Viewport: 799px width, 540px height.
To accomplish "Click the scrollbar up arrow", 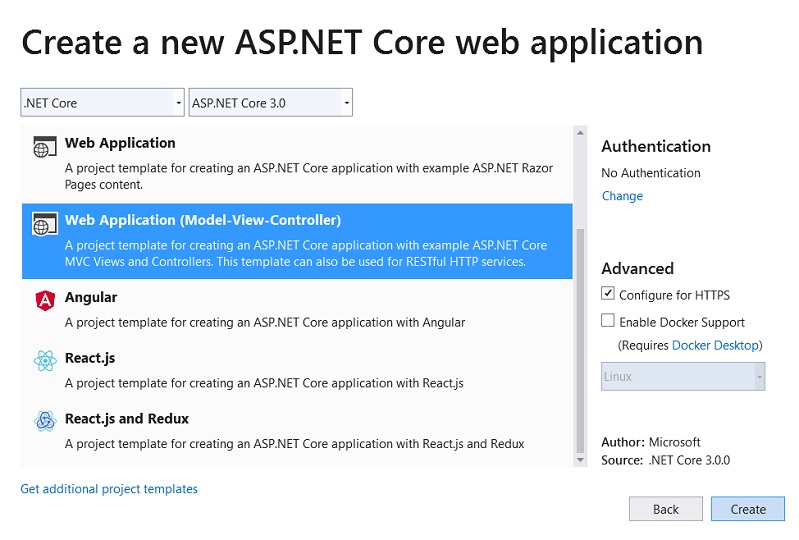I will click(580, 133).
